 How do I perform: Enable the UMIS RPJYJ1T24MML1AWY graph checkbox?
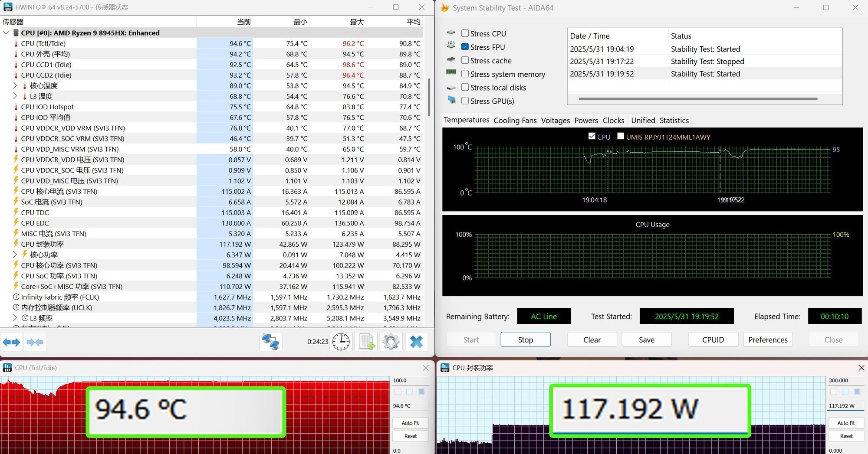point(621,137)
